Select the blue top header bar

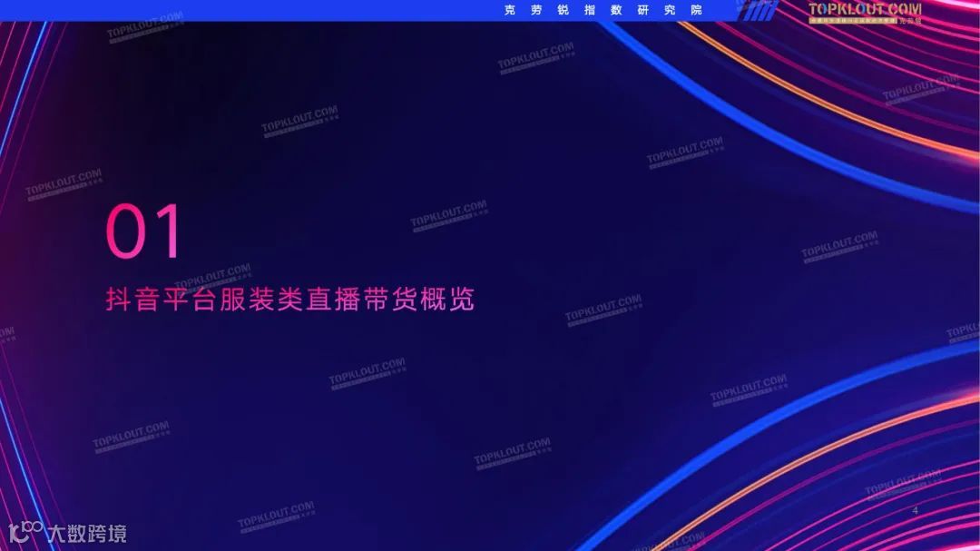[x=363, y=9]
